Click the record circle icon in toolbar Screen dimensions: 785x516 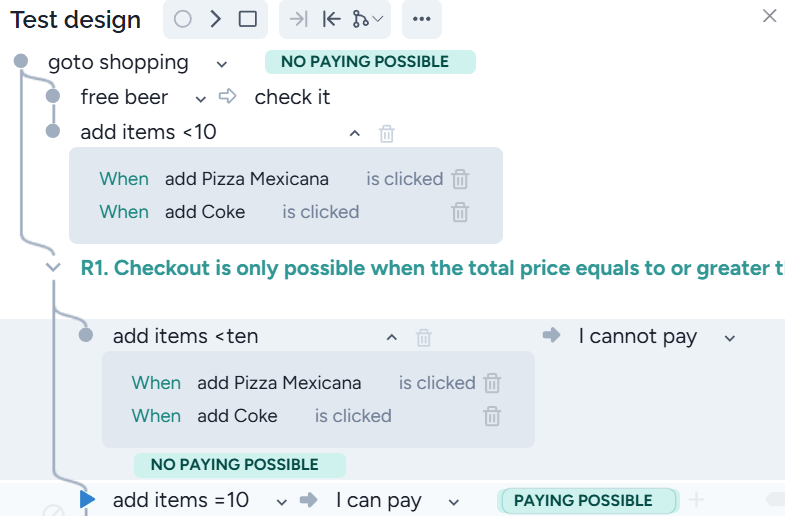coord(182,19)
